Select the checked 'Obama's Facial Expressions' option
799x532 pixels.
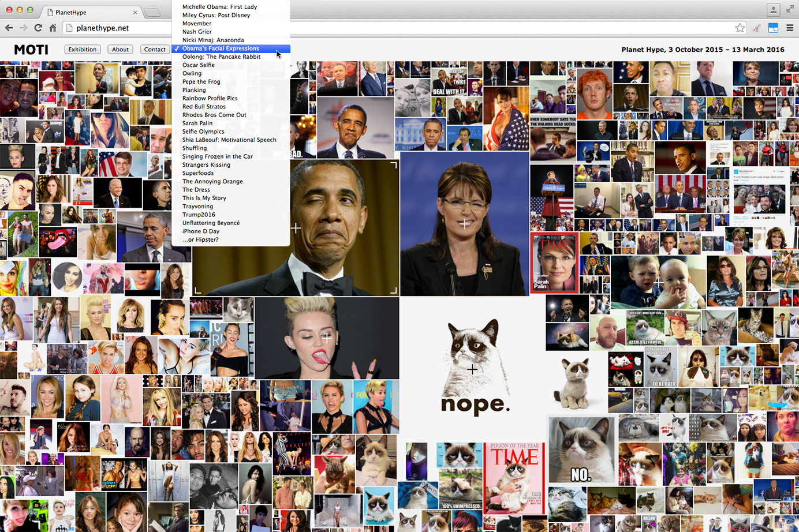[x=221, y=48]
